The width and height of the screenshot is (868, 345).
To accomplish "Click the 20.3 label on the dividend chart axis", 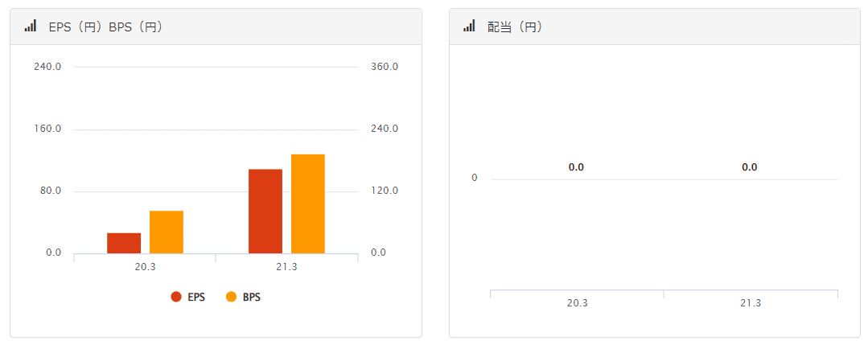I will pos(577,303).
